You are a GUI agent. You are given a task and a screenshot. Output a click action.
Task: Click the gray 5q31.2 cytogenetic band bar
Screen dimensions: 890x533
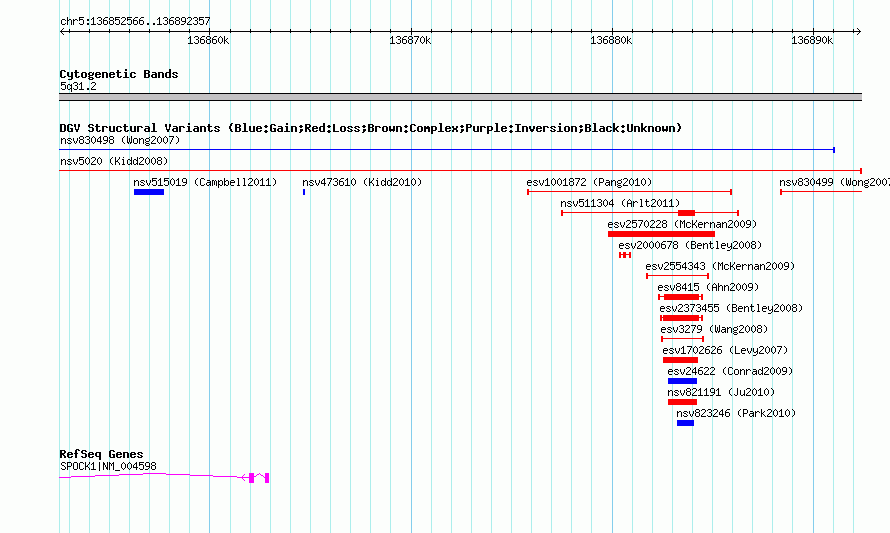coord(460,97)
